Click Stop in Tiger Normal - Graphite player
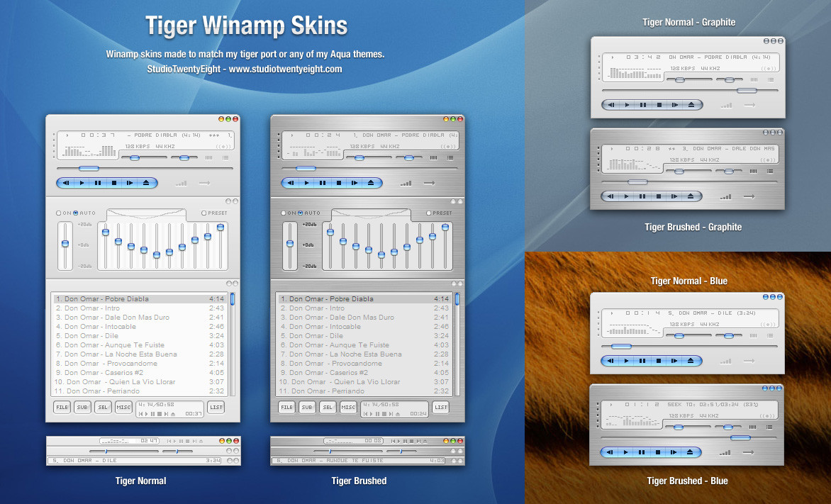This screenshot has width=831, height=504. click(x=659, y=105)
